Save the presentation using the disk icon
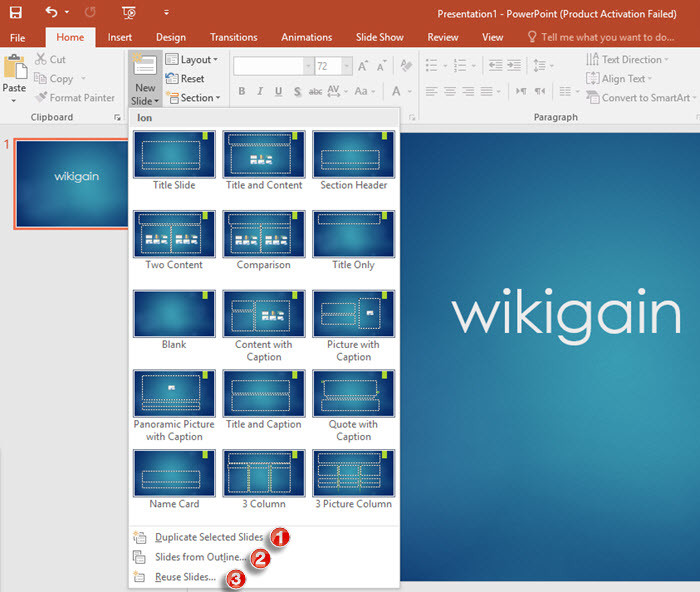The height and width of the screenshot is (592, 700). tap(16, 13)
